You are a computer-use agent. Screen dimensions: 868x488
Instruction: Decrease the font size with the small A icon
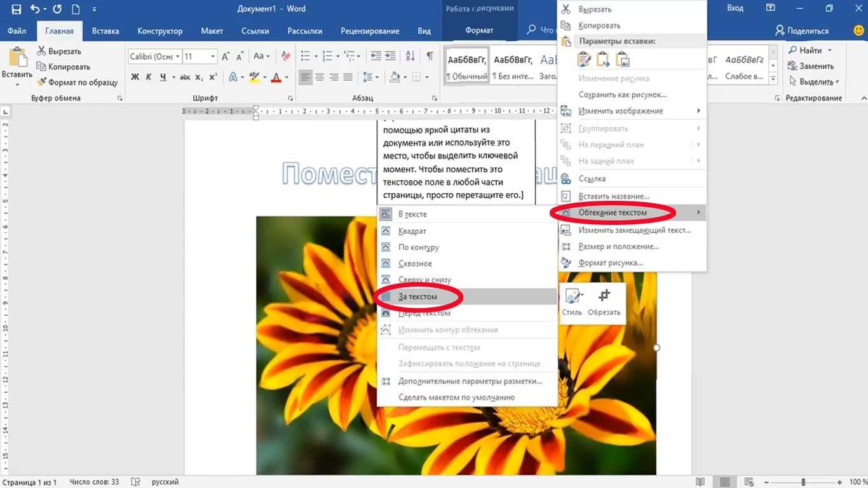[240, 57]
